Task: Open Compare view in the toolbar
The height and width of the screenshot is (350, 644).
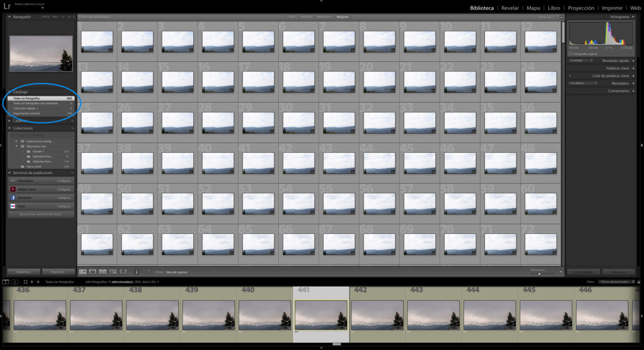Action: [x=103, y=272]
